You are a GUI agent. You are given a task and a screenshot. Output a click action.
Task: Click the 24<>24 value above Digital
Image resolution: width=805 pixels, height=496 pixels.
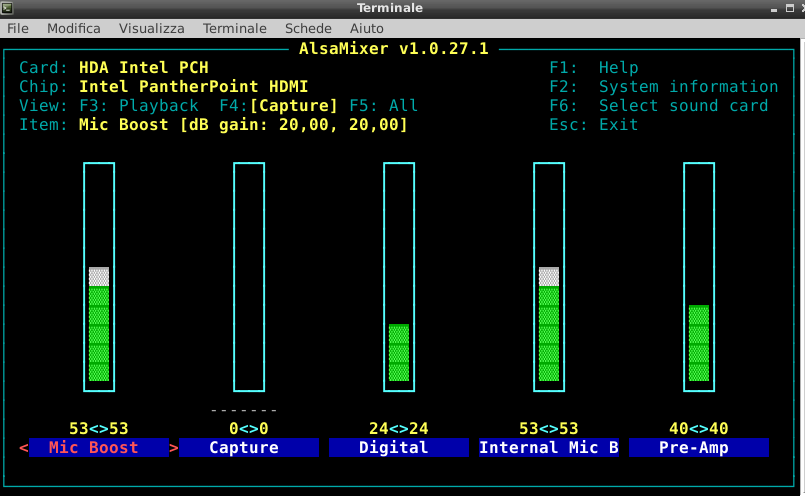coord(399,428)
